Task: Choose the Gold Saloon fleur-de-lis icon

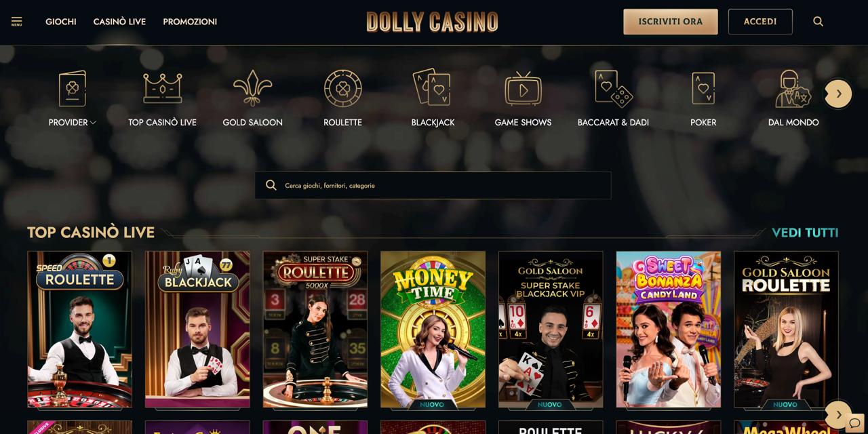Action: click(x=253, y=88)
